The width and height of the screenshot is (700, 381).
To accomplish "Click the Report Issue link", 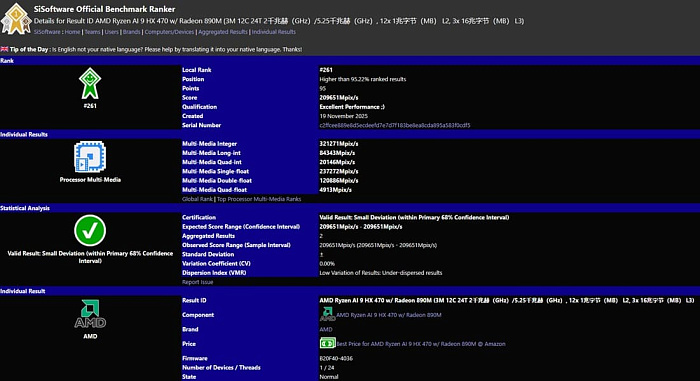I will point(198,282).
